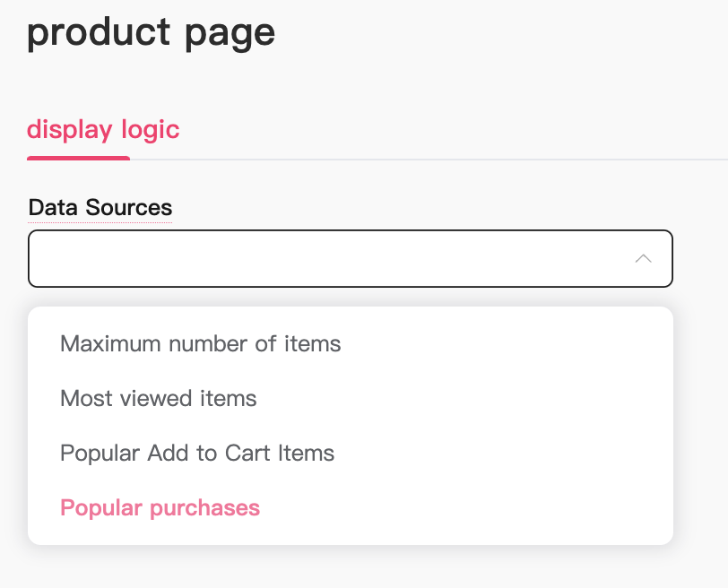The height and width of the screenshot is (588, 728).
Task: Click inside the Data Sources combo box
Action: coord(323,258)
